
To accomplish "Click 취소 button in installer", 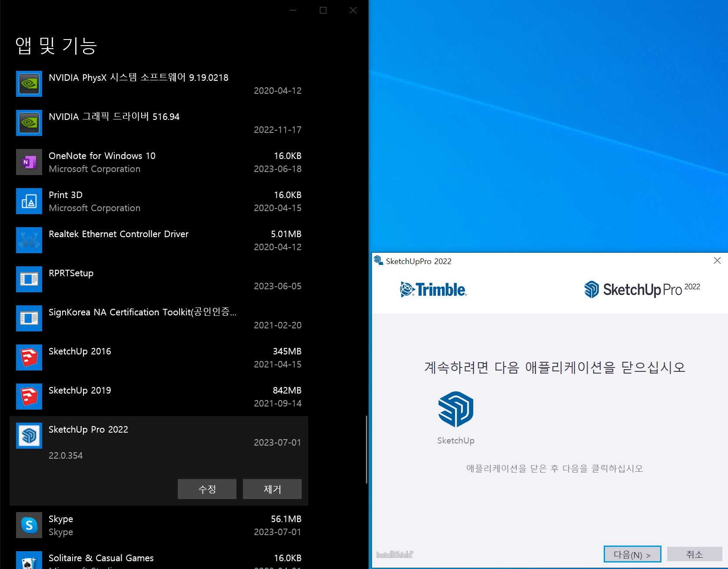I will pos(695,554).
